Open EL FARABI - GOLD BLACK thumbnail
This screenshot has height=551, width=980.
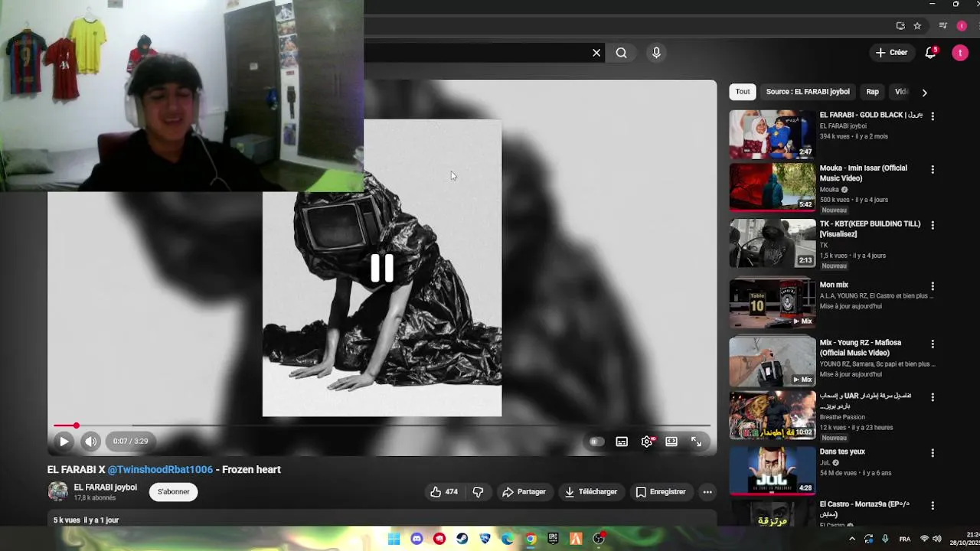pyautogui.click(x=772, y=134)
